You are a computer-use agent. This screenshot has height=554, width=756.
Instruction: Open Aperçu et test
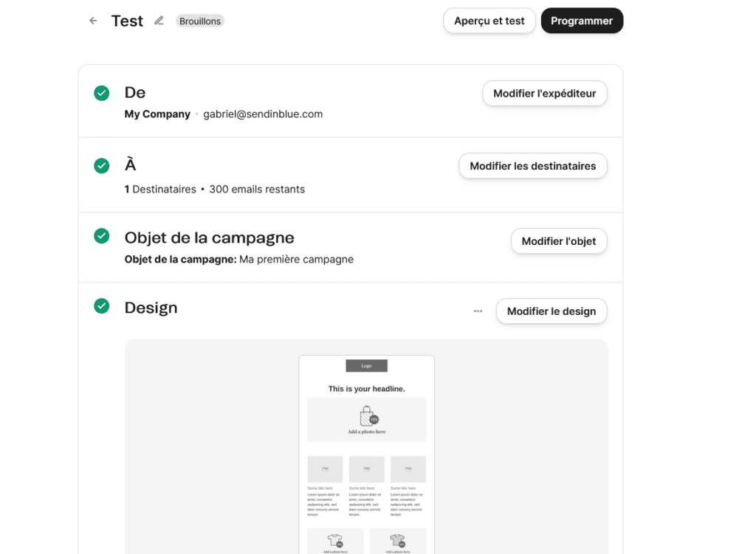[x=489, y=21]
